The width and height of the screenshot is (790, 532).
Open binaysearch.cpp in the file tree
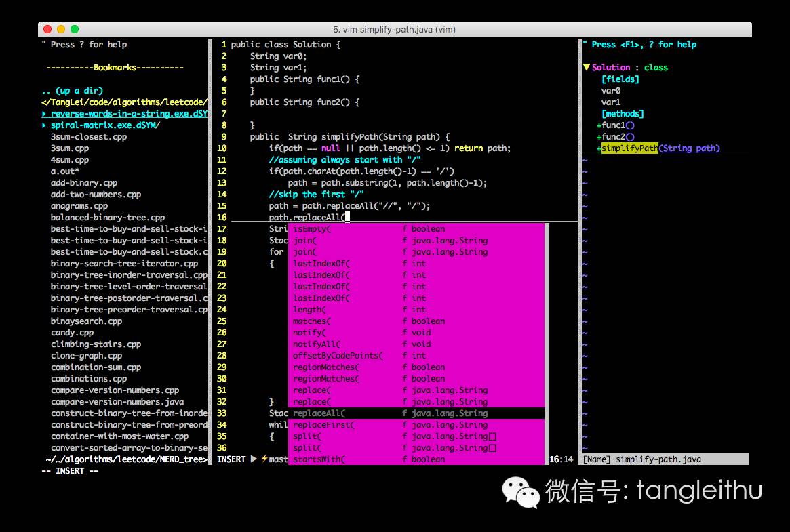tap(86, 321)
